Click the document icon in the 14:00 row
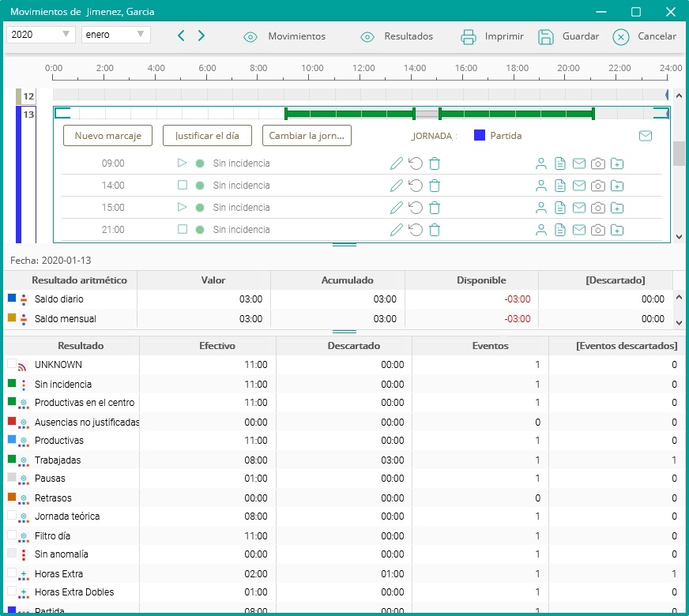The height and width of the screenshot is (616, 689). [x=560, y=186]
